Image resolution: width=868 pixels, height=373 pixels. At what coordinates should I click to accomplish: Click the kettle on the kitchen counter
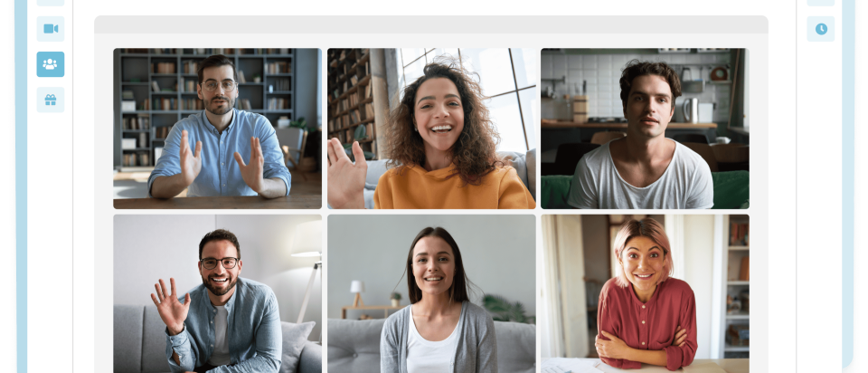click(x=690, y=110)
